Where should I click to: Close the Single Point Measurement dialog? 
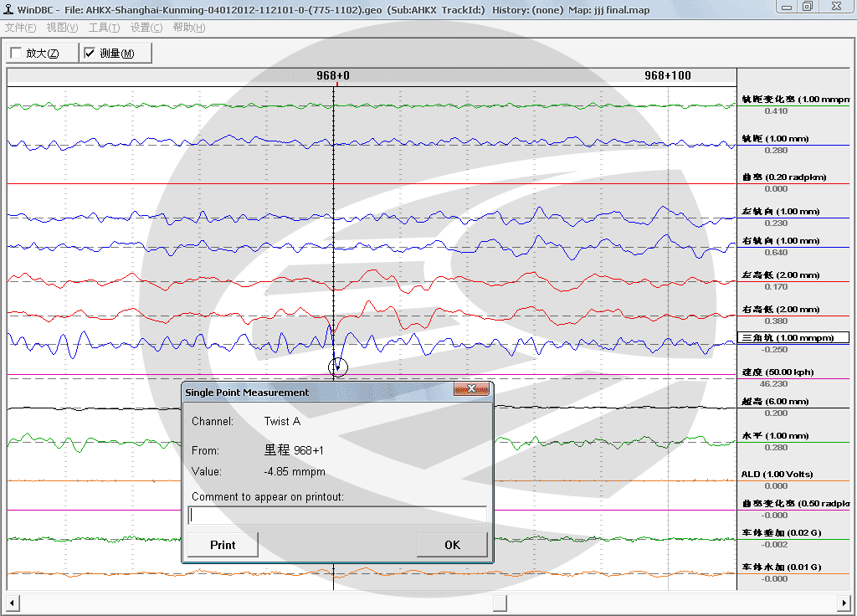coord(471,388)
